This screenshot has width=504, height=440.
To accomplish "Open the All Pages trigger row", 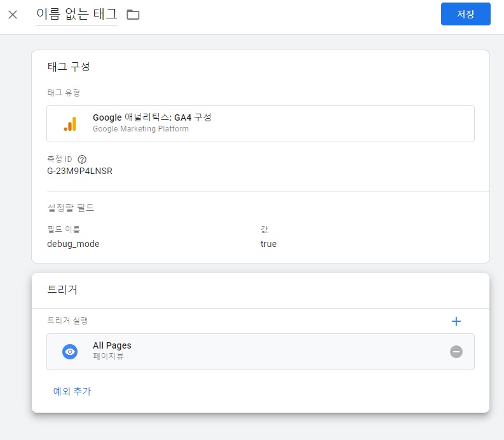I will (261, 352).
